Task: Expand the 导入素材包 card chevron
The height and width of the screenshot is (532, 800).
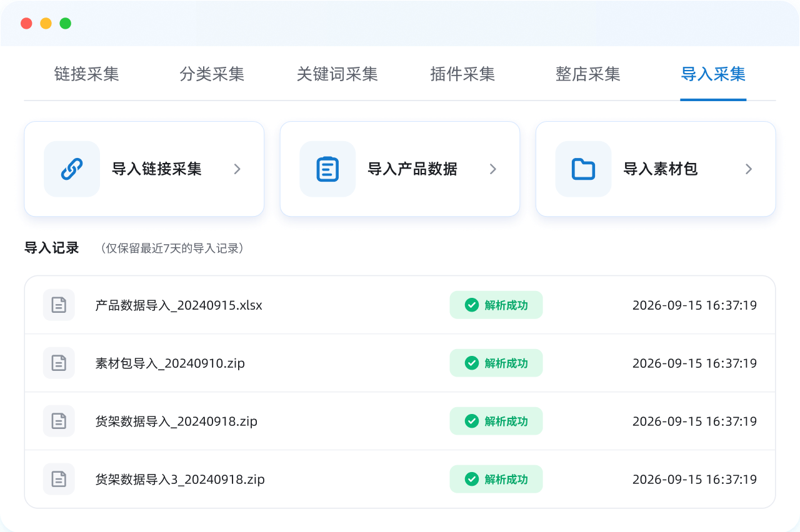Action: tap(749, 169)
